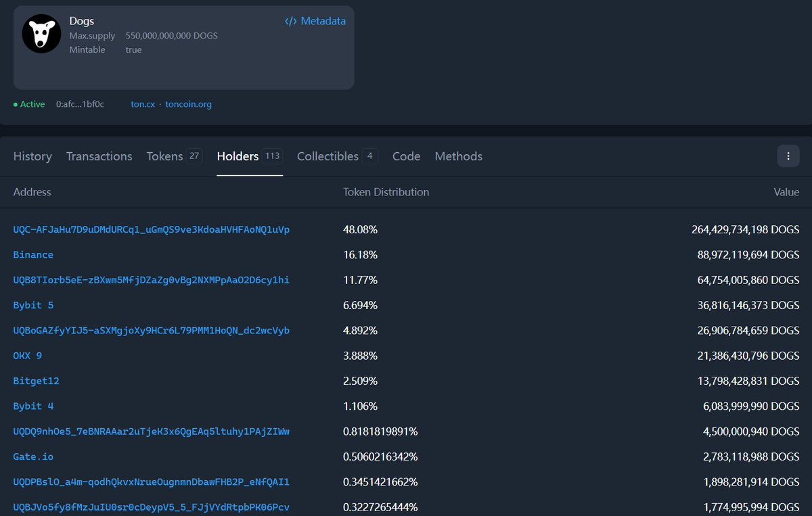Click the contract address 0:afc...1bf0c

[81, 104]
